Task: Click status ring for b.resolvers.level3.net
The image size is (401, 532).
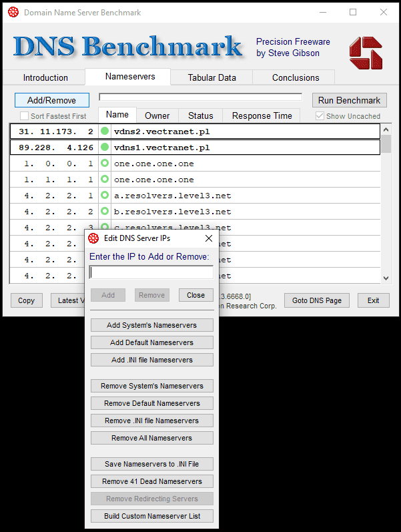Action: 105,211
